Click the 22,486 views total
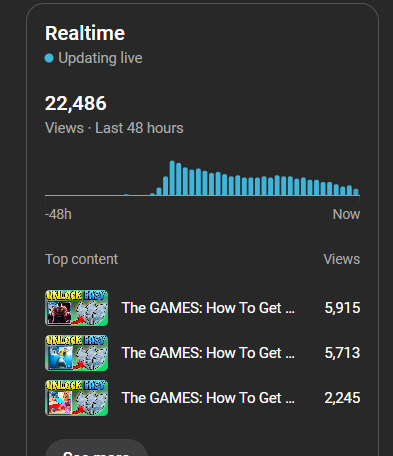This screenshot has width=393, height=456. coord(76,103)
